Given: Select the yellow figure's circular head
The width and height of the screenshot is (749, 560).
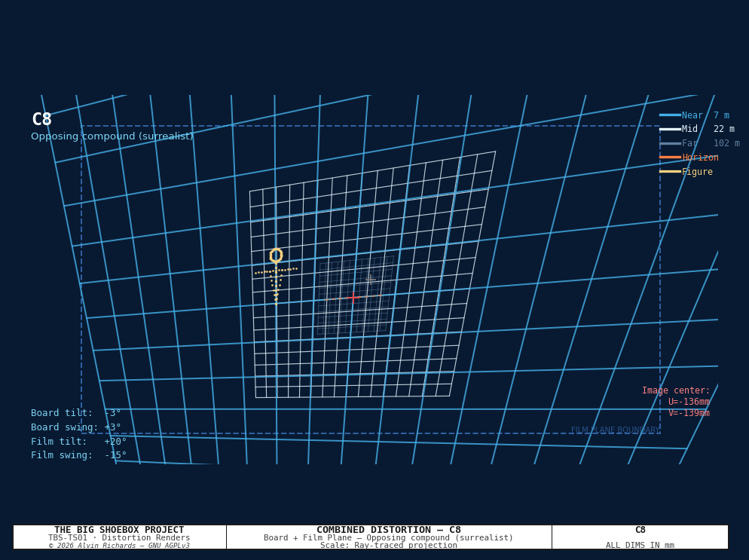Looking at the screenshot, I should coord(276,256).
